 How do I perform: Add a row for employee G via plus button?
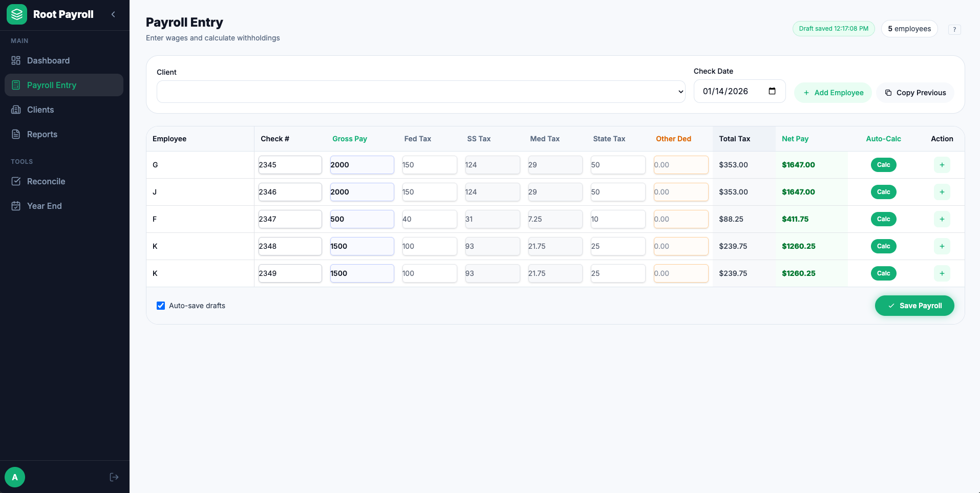(x=942, y=165)
